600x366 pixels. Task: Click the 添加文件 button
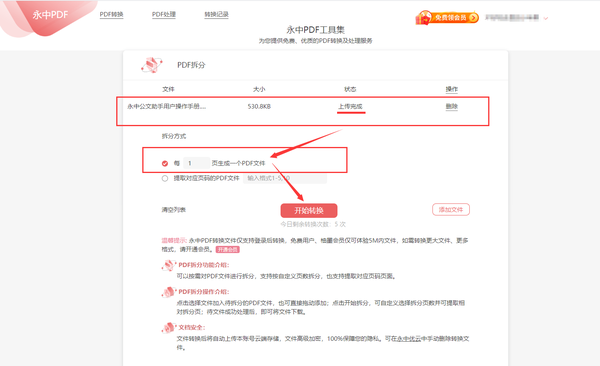coord(451,209)
